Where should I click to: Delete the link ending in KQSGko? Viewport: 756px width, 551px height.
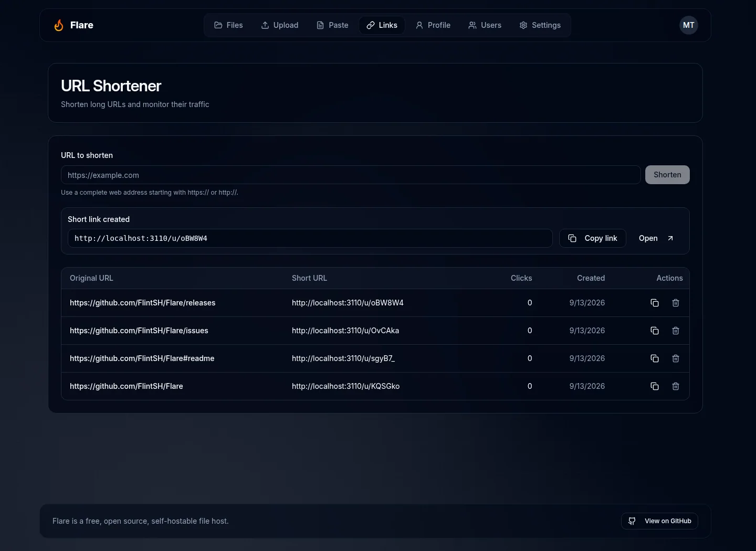(x=676, y=386)
